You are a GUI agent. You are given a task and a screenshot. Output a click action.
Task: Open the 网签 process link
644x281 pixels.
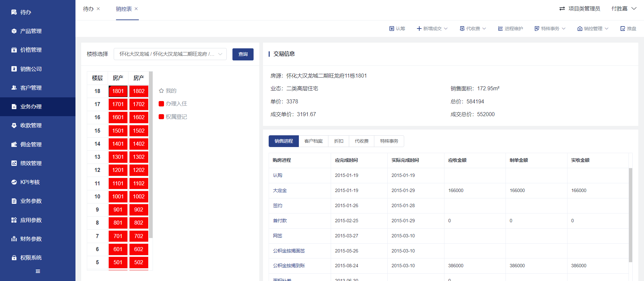pyautogui.click(x=277, y=236)
